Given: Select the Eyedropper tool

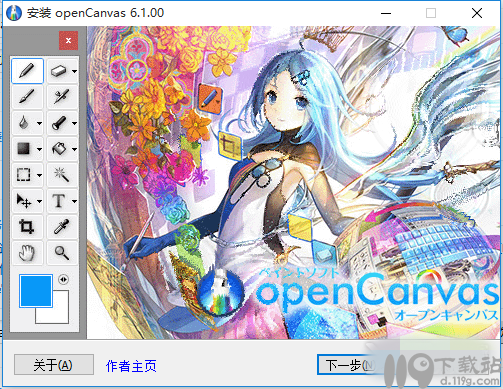Looking at the screenshot, I should 62,227.
